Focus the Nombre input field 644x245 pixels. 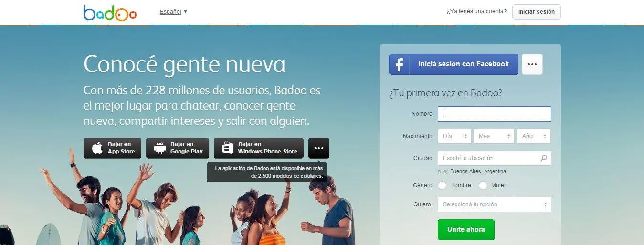494,114
